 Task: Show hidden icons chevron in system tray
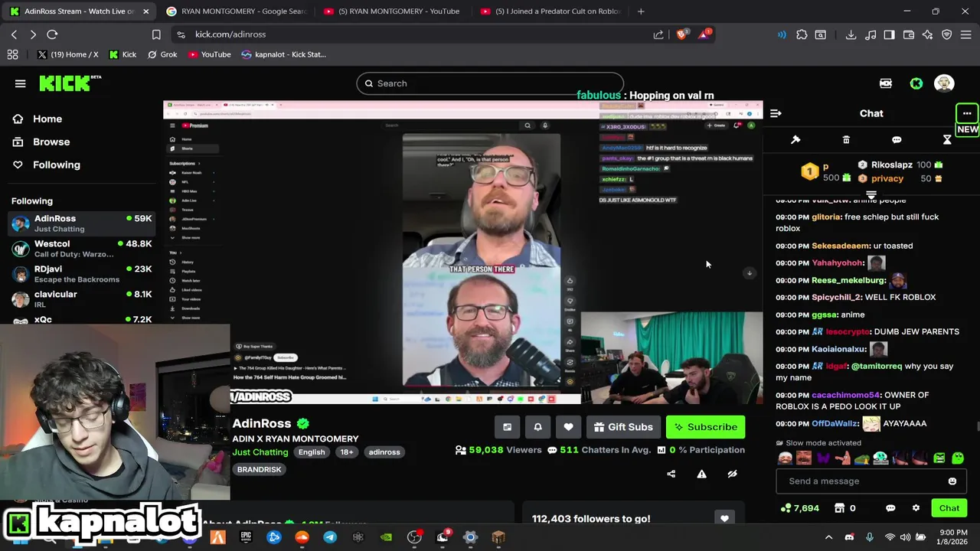coord(828,537)
